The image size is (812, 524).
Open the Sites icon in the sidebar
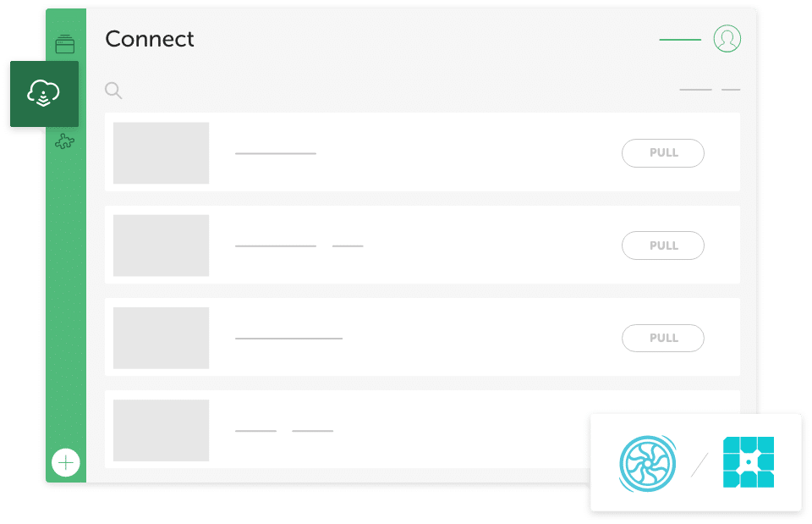tap(65, 44)
